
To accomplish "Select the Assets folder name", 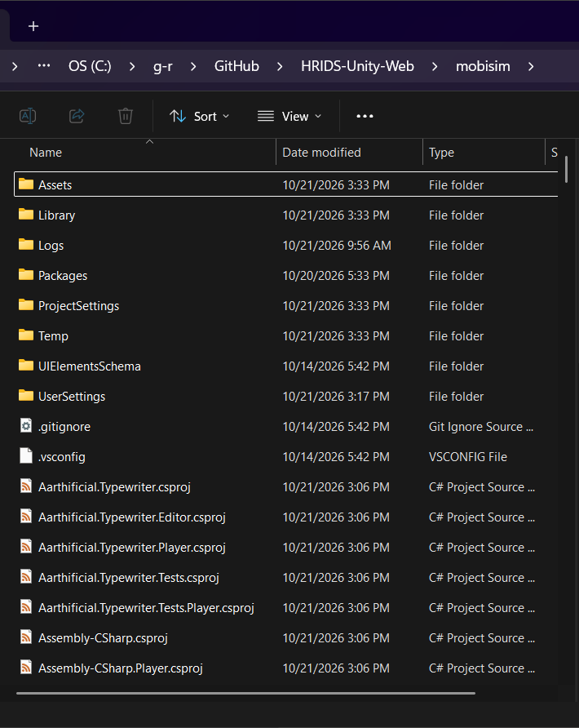I will coord(55,184).
